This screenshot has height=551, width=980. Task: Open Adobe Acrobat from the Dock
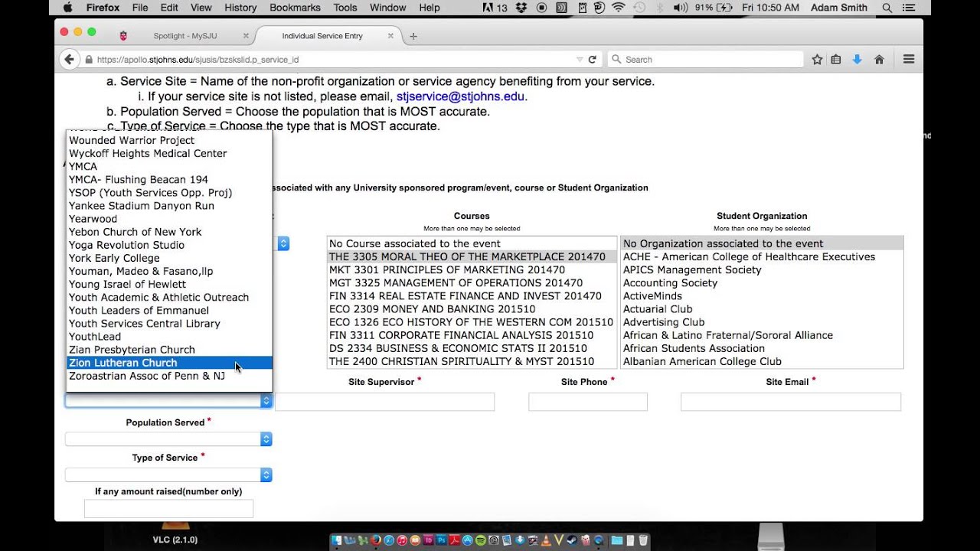pyautogui.click(x=455, y=541)
